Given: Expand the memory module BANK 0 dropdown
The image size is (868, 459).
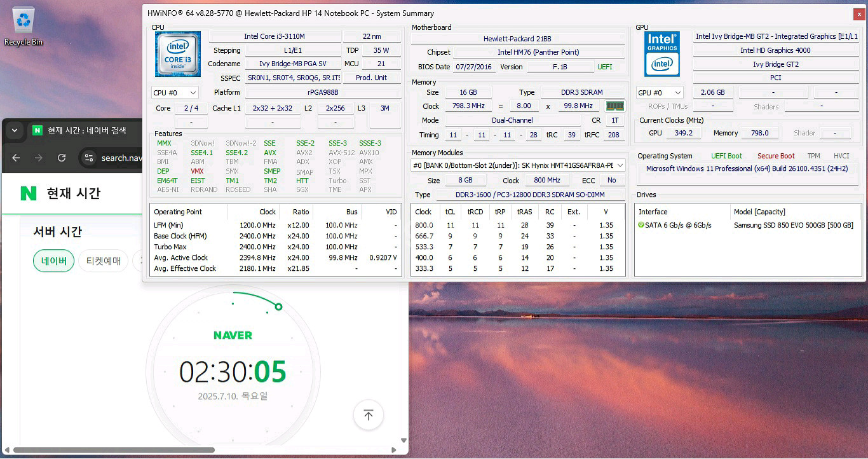Looking at the screenshot, I should tap(518, 165).
